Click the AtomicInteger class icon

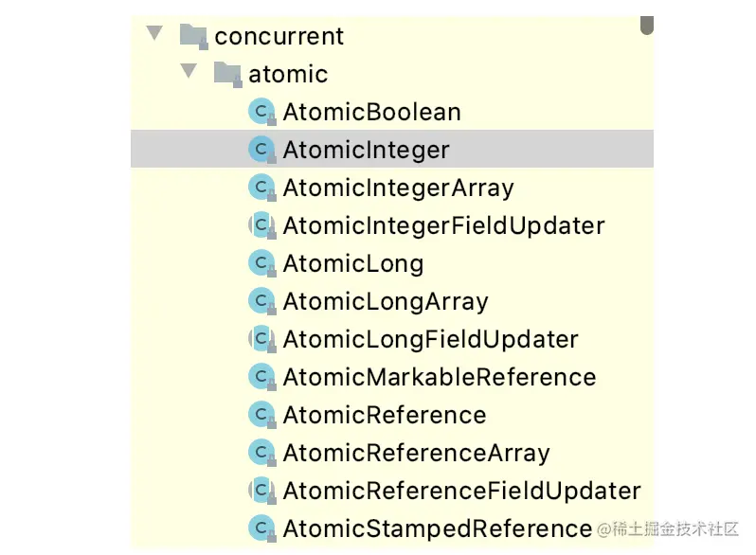[261, 150]
